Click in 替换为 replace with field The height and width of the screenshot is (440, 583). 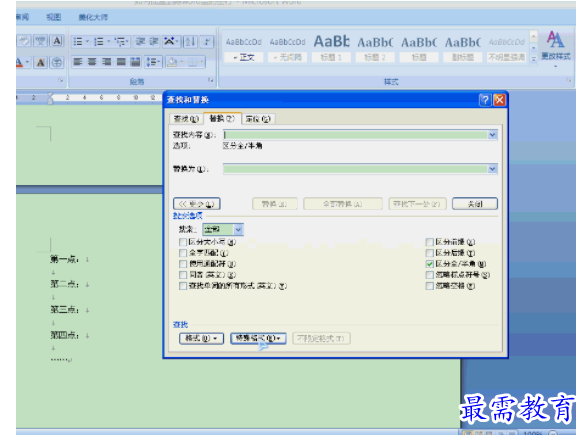tap(356, 169)
